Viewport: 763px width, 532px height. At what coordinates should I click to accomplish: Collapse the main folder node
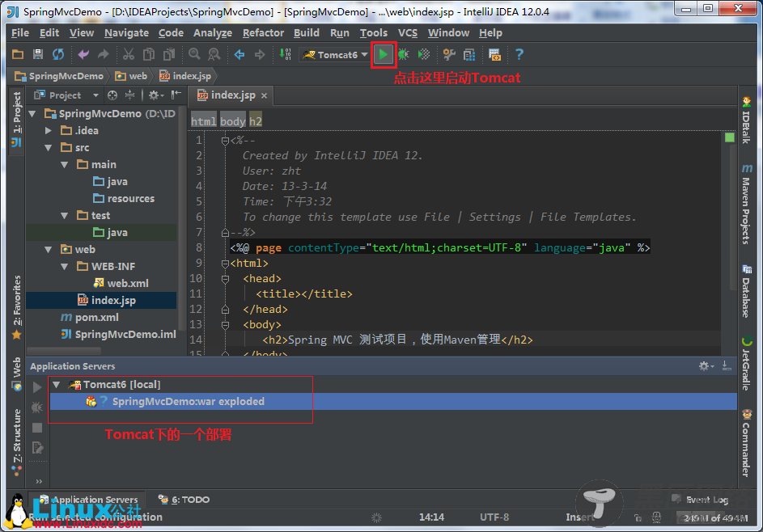[x=64, y=164]
